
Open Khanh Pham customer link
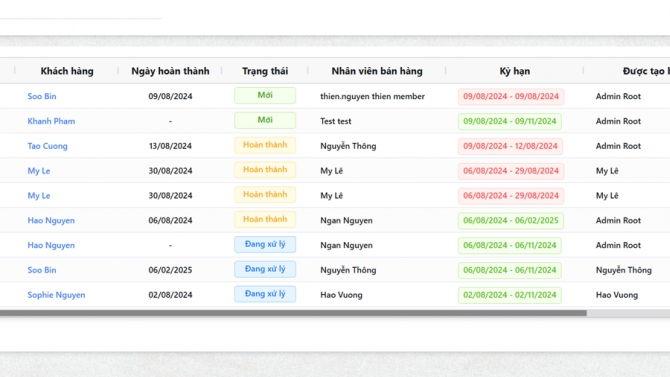(x=51, y=121)
